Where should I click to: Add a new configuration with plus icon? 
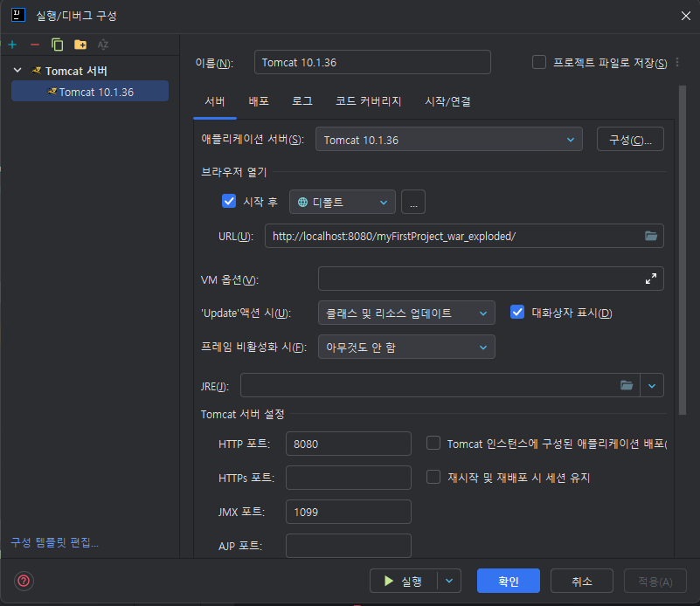(12, 45)
